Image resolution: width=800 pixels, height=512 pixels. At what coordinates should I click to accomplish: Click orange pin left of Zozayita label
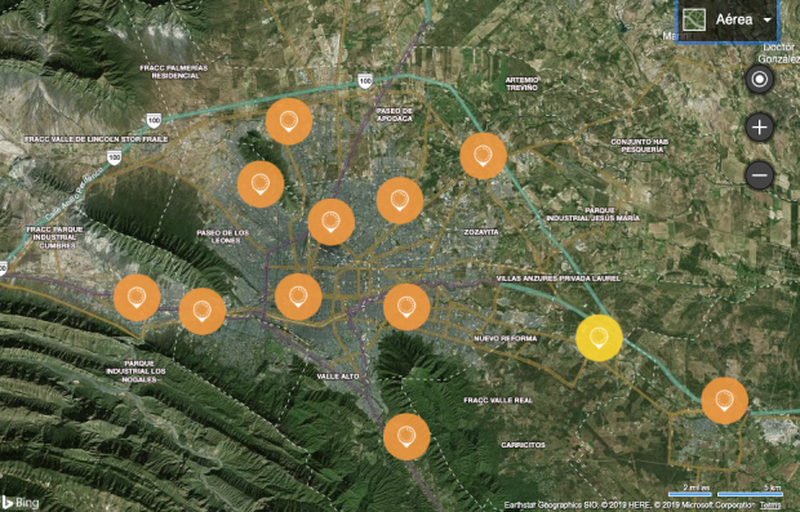click(x=399, y=200)
